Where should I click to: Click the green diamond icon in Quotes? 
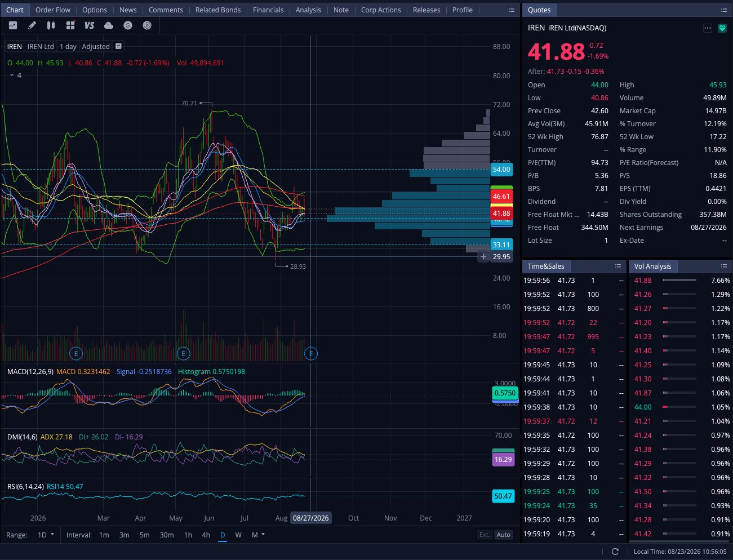point(722,28)
